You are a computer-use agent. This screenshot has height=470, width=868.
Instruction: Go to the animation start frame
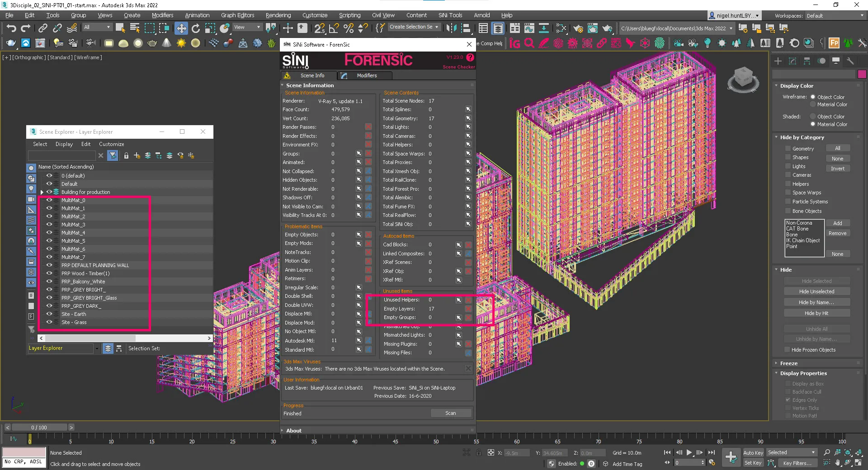[667, 452]
